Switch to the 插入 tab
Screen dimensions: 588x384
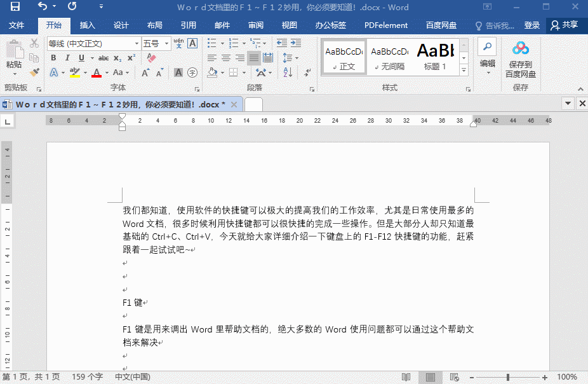[x=88, y=25]
